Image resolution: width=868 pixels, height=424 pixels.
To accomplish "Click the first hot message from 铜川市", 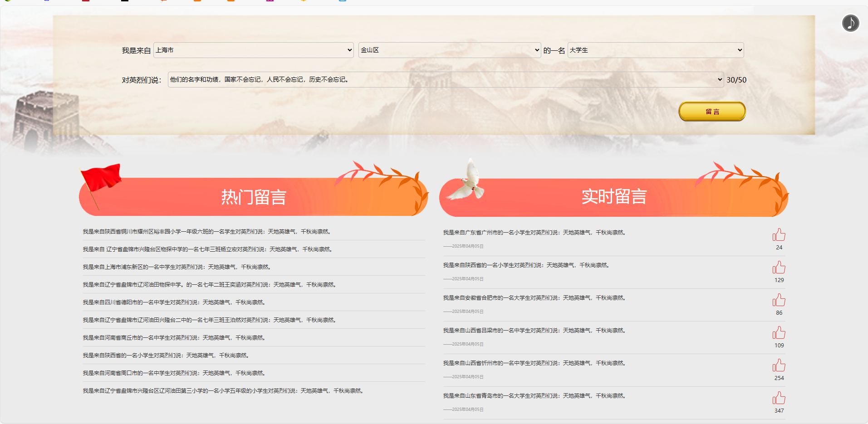I will (207, 232).
